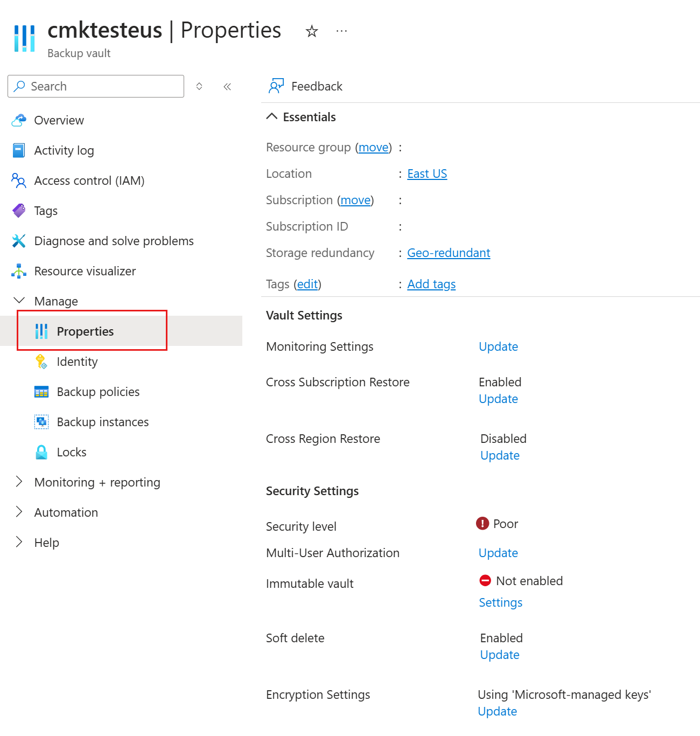Open the Activity log menu item
Image resolution: width=700 pixels, height=736 pixels.
click(64, 150)
